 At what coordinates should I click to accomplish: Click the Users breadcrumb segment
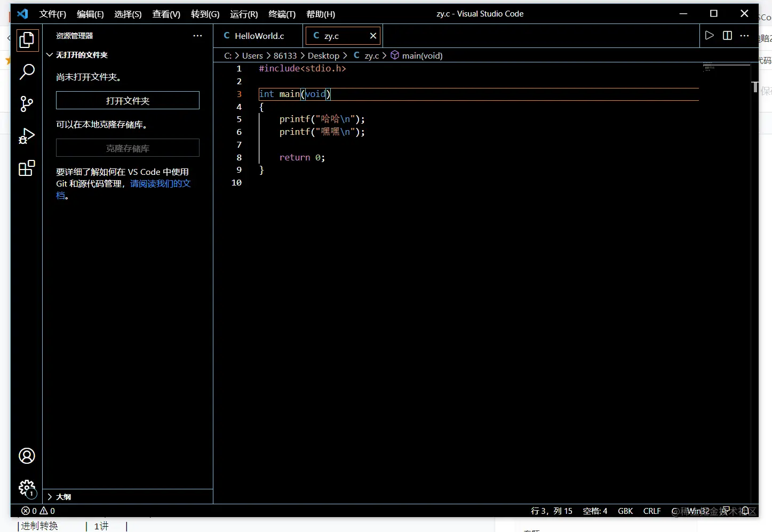[x=252, y=55]
